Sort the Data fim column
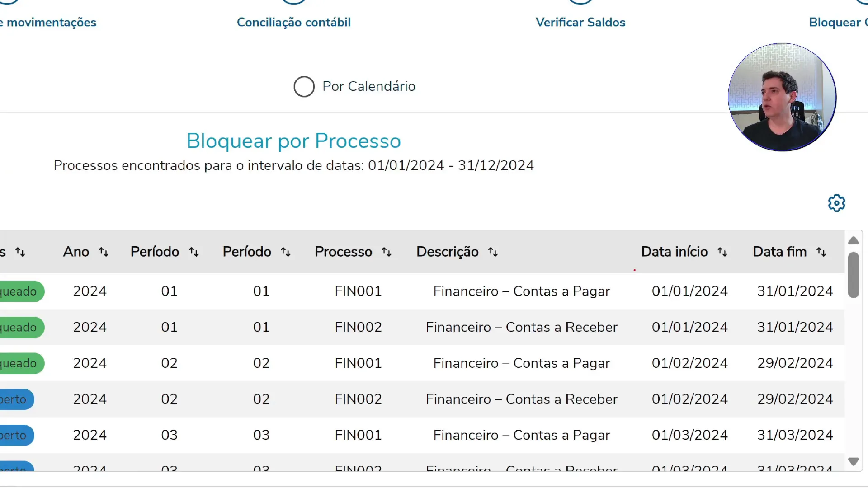The width and height of the screenshot is (868, 488). coord(821,252)
